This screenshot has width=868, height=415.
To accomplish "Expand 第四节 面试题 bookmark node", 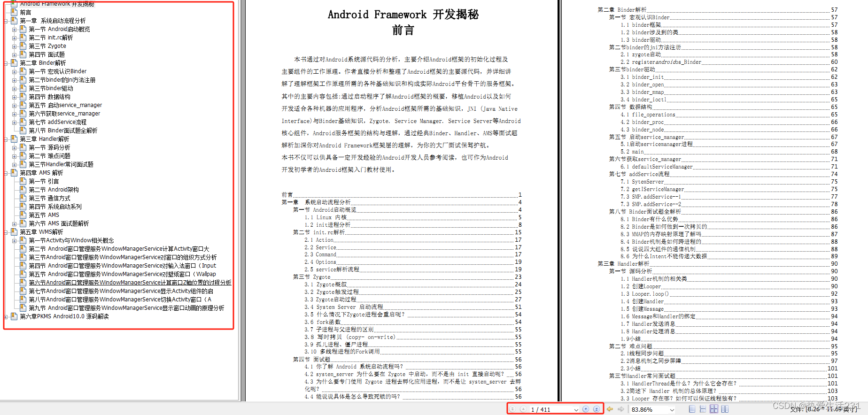I will 15,55.
